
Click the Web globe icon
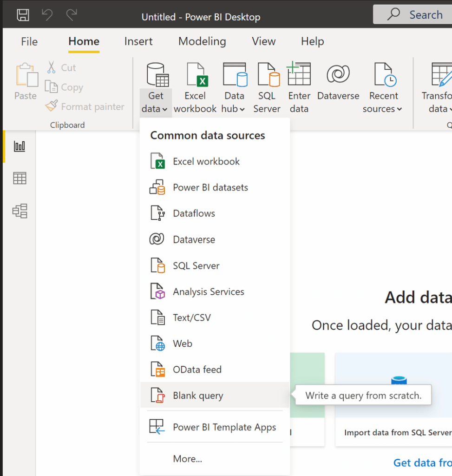pos(157,343)
